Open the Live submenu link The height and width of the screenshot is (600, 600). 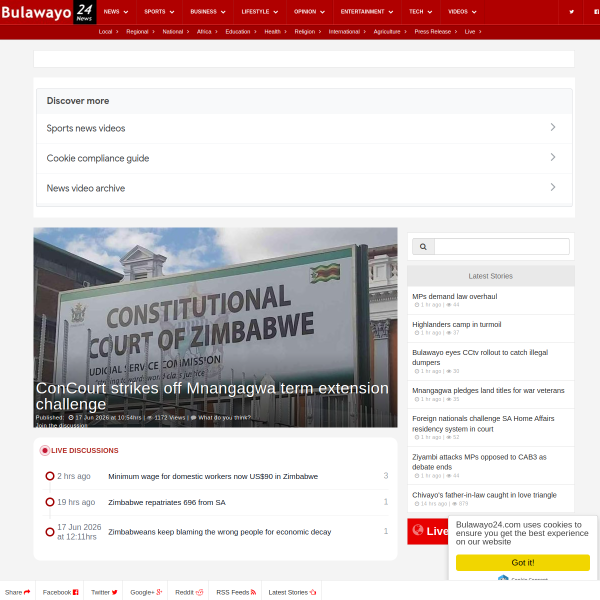(473, 32)
